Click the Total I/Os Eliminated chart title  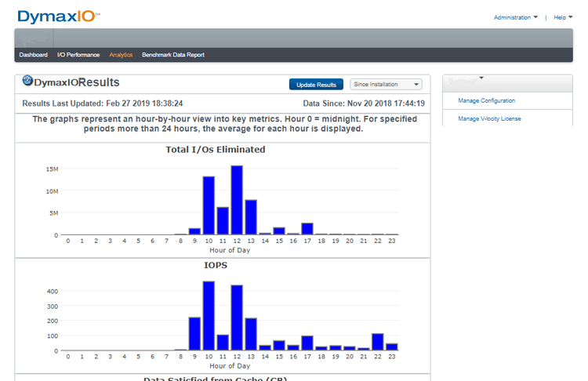coord(216,150)
